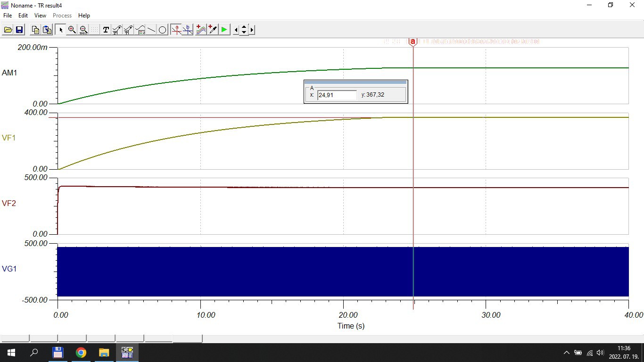Image resolution: width=644 pixels, height=362 pixels.
Task: Expand hidden system tray icons
Action: point(566,353)
